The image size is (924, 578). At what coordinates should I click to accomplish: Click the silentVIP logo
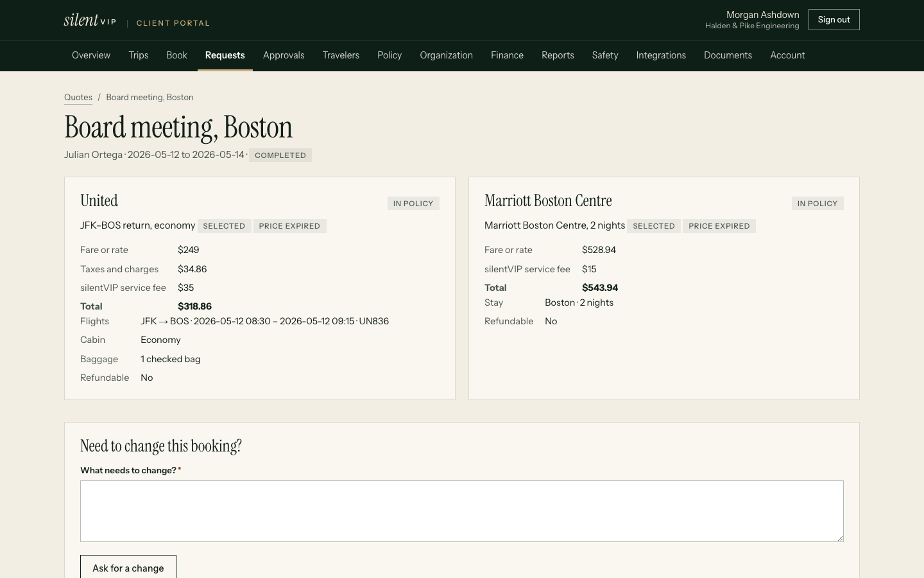90,20
